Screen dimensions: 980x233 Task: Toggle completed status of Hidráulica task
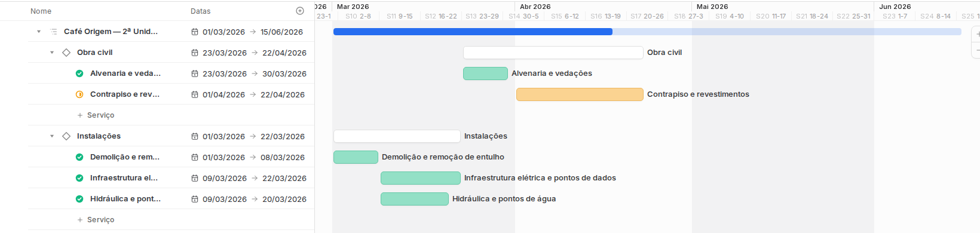pyautogui.click(x=79, y=199)
